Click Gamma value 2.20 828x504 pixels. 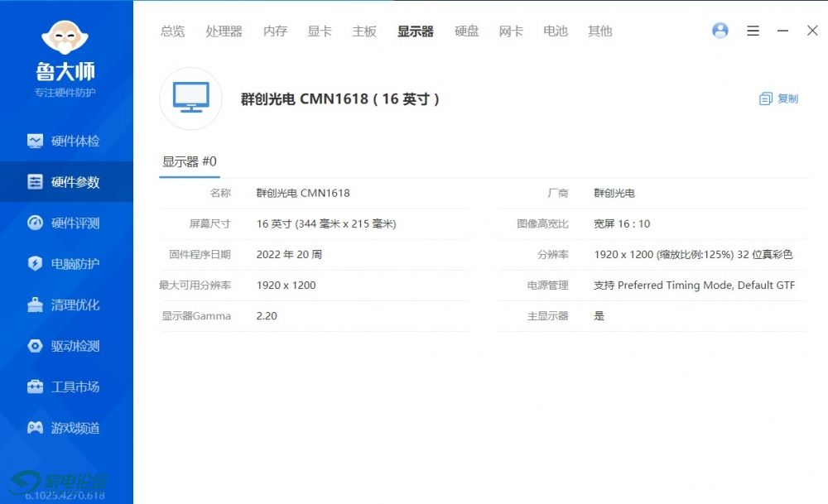[x=267, y=316]
